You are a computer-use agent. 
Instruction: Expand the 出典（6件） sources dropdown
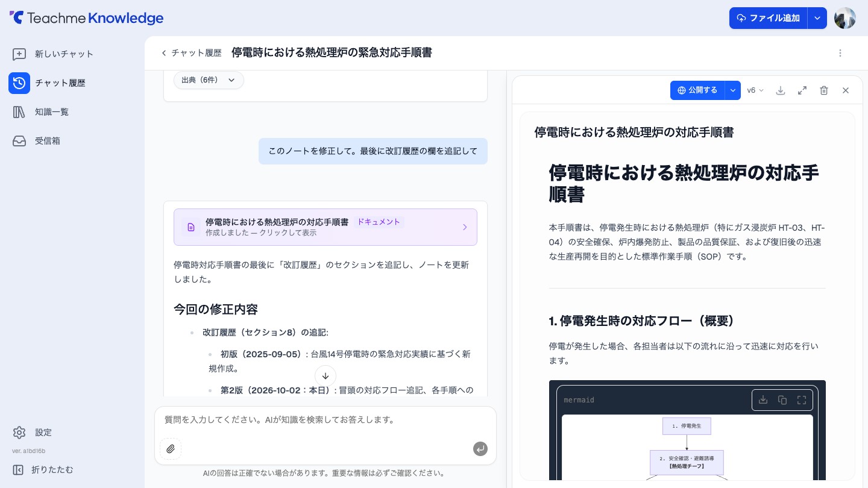point(209,80)
